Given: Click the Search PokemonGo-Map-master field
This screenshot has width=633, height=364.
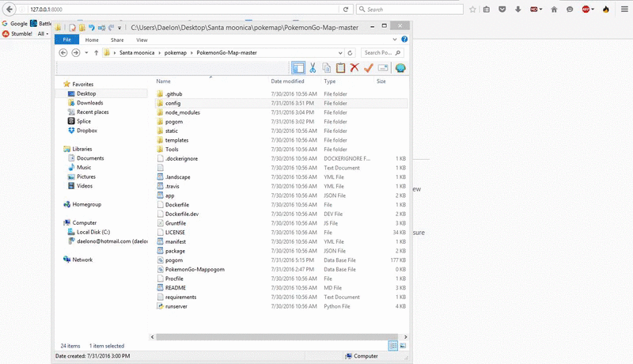Looking at the screenshot, I should (x=382, y=52).
